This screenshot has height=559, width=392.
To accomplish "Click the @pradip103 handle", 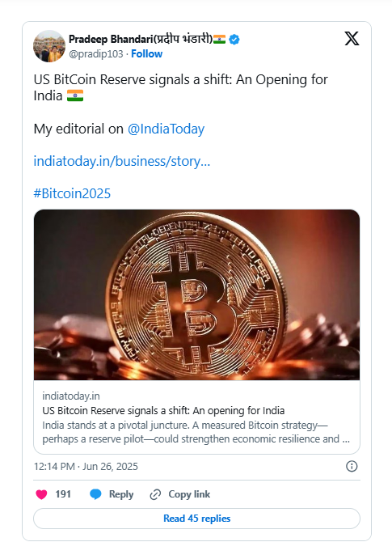I will coord(95,54).
